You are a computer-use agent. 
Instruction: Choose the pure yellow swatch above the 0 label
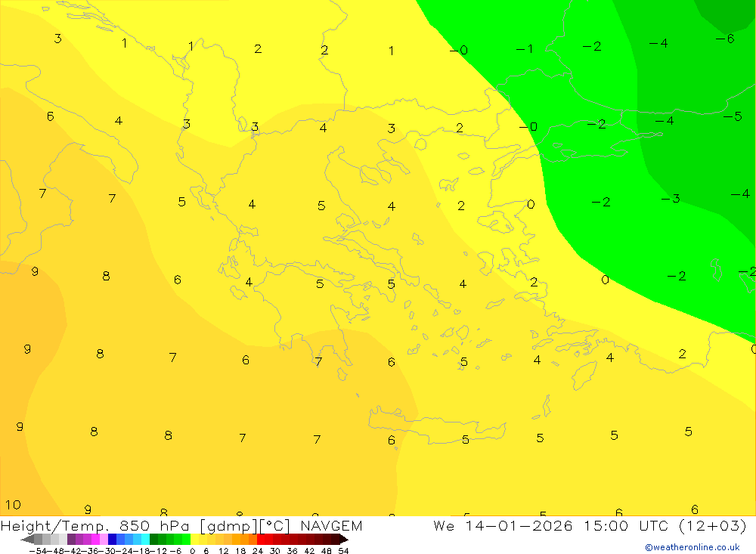point(194,540)
